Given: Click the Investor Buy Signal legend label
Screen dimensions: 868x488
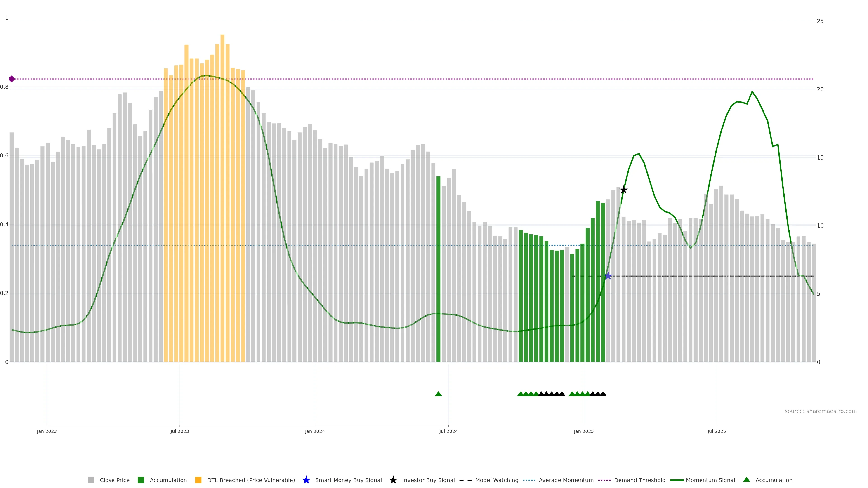Looking at the screenshot, I should [x=428, y=480].
